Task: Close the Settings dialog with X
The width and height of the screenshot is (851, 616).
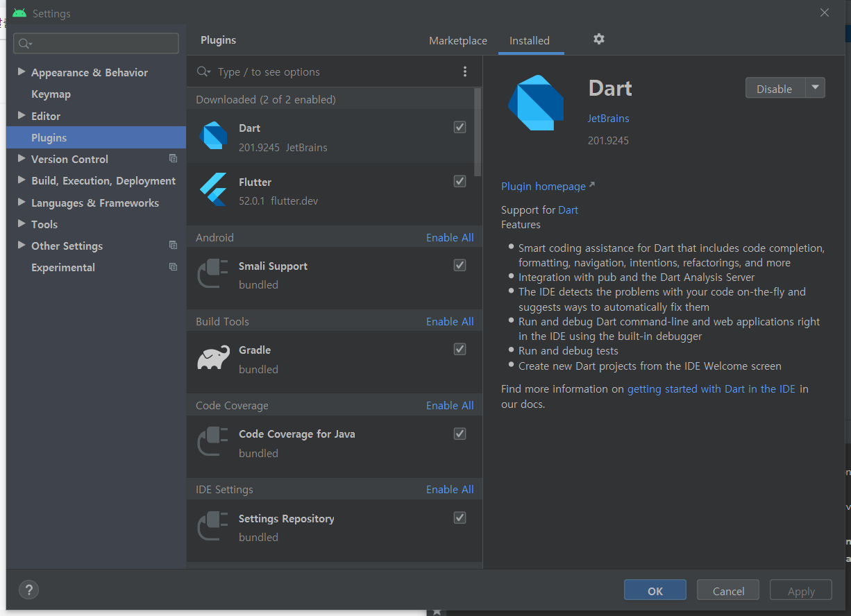Action: coord(825,12)
